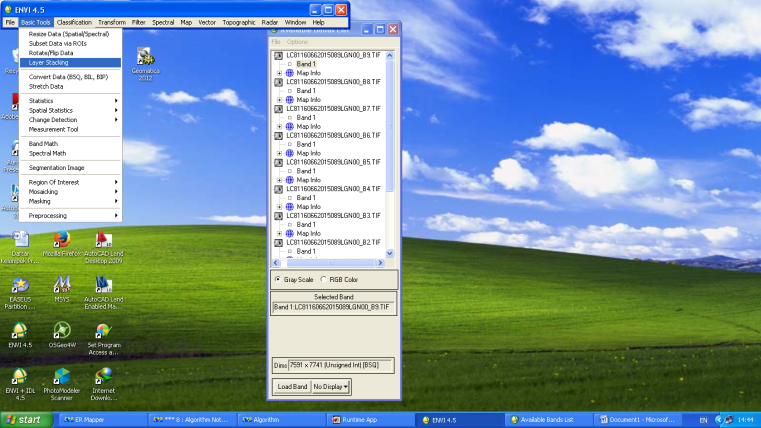
Task: Select Band 1 under B3.TIF
Action: 306,224
